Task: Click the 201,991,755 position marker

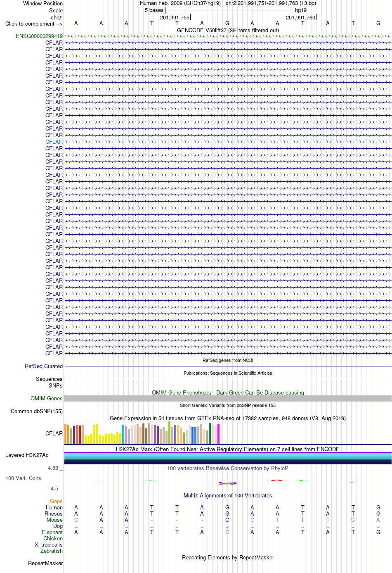Action: point(175,17)
